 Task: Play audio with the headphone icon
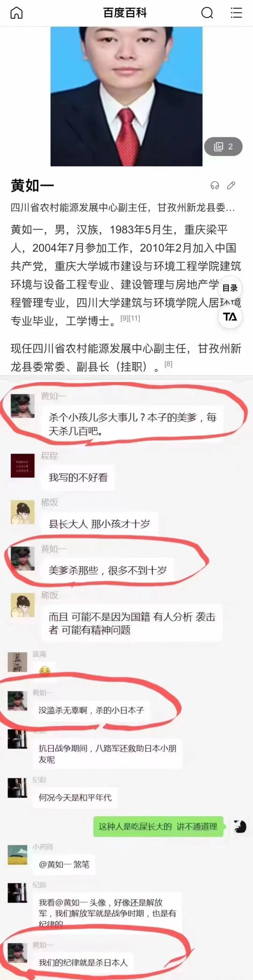click(x=215, y=185)
